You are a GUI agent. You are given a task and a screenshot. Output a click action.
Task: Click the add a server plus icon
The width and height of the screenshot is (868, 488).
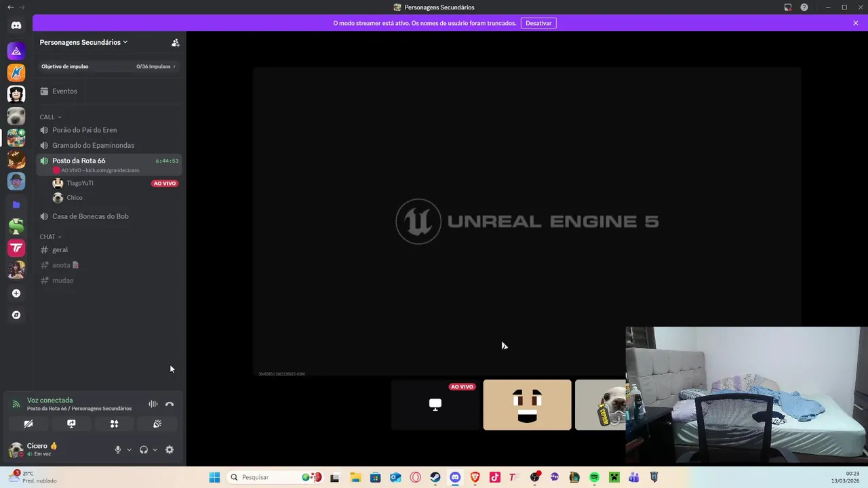pos(16,293)
